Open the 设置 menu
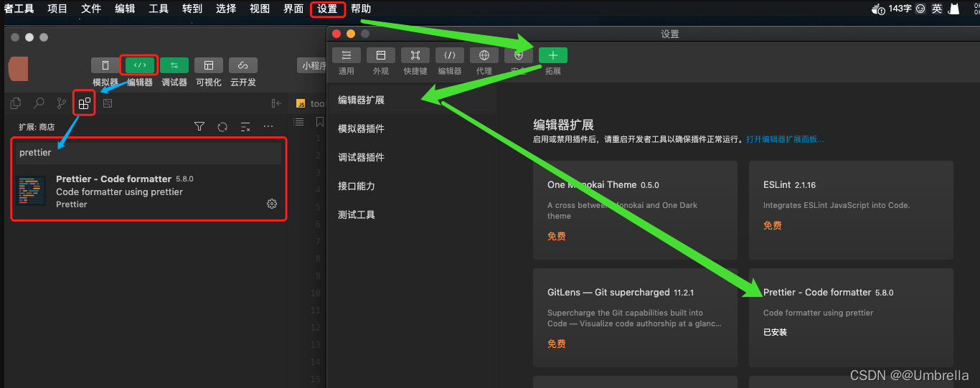Screen dimensions: 980x388 coord(327,9)
